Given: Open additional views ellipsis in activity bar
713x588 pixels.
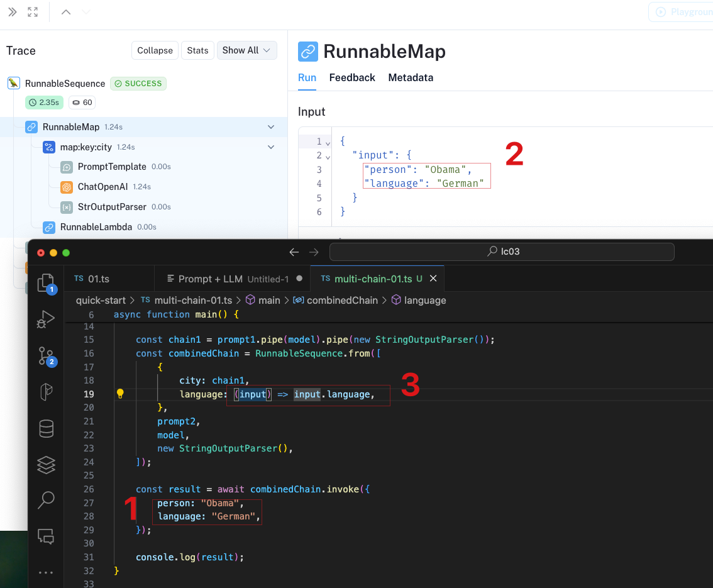Looking at the screenshot, I should click(46, 572).
